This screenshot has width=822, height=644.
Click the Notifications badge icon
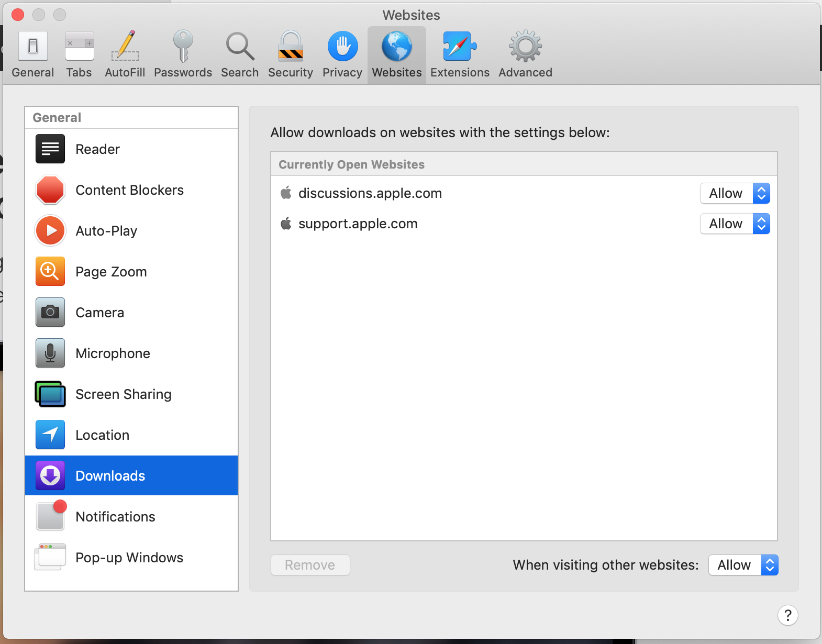point(51,515)
